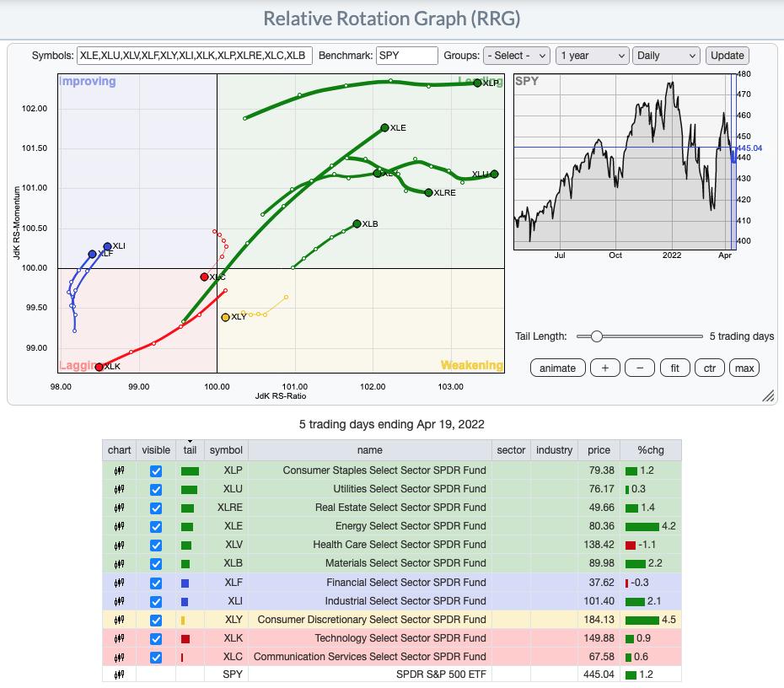This screenshot has height=688, width=784.
Task: Click the Update button
Action: 727,56
